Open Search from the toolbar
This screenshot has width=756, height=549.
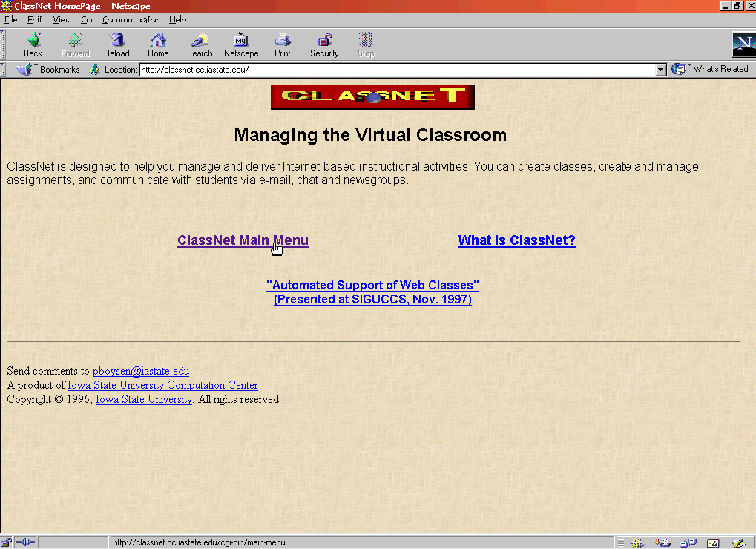coord(200,45)
